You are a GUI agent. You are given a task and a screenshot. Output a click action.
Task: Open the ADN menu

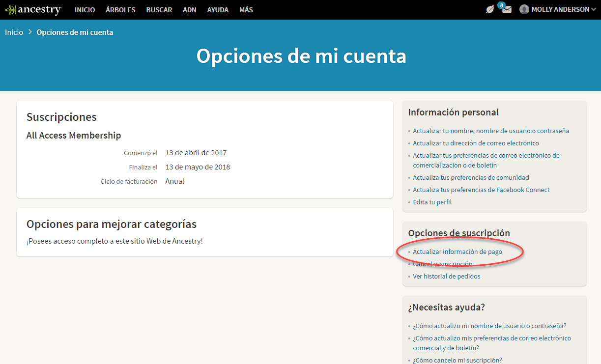click(190, 10)
